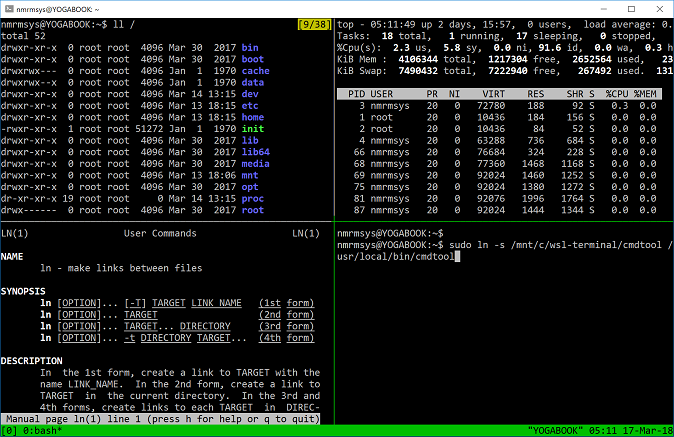The width and height of the screenshot is (674, 437).
Task: Click the time and date 05:11 17-Mar-18
Action: (x=631, y=431)
